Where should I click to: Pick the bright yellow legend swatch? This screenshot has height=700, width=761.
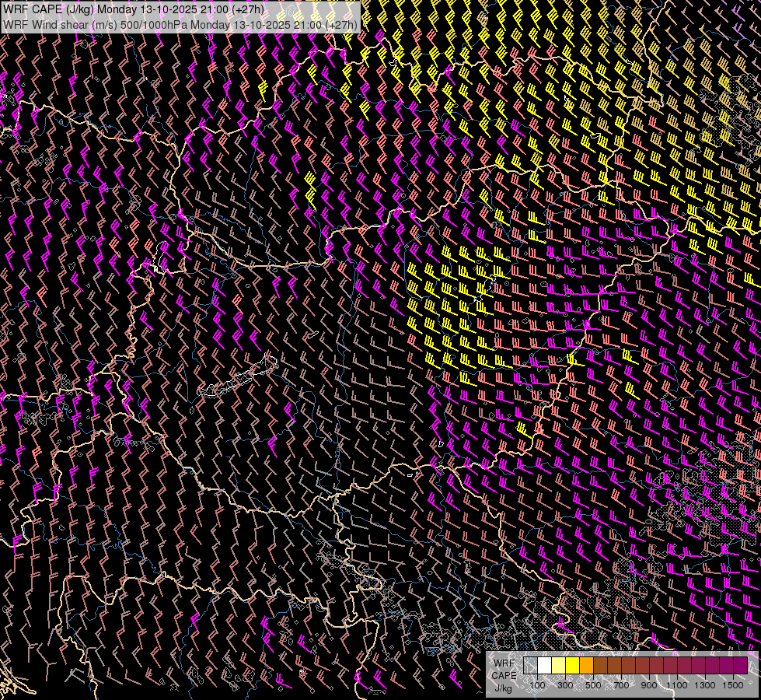[572, 666]
